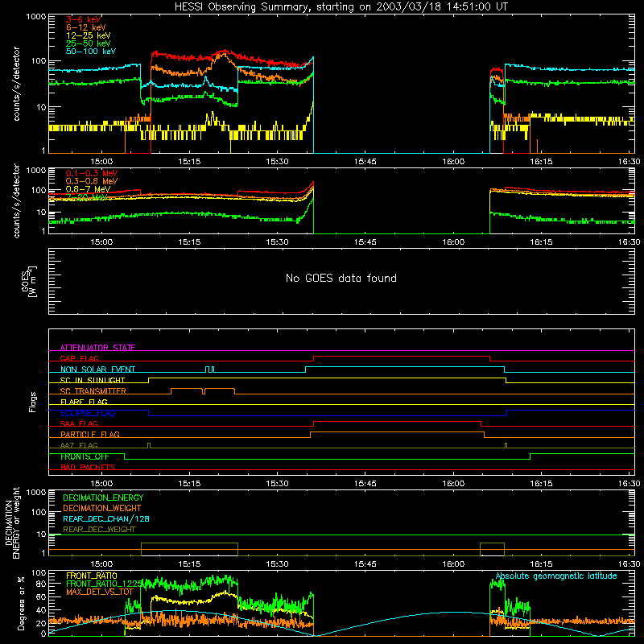Select the SAA_FLAG label

click(x=79, y=423)
